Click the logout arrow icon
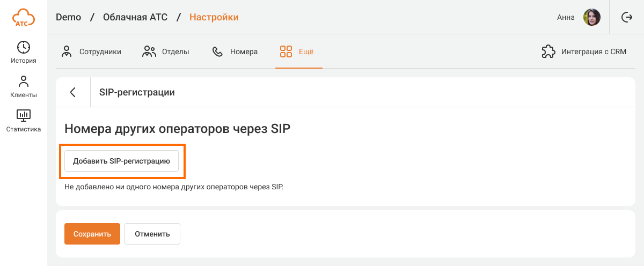This screenshot has width=644, height=266. pyautogui.click(x=626, y=17)
